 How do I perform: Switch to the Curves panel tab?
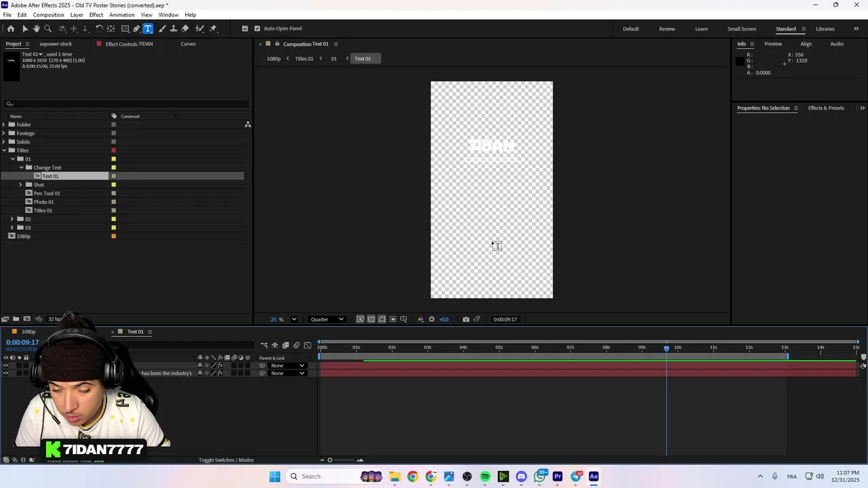(x=188, y=44)
